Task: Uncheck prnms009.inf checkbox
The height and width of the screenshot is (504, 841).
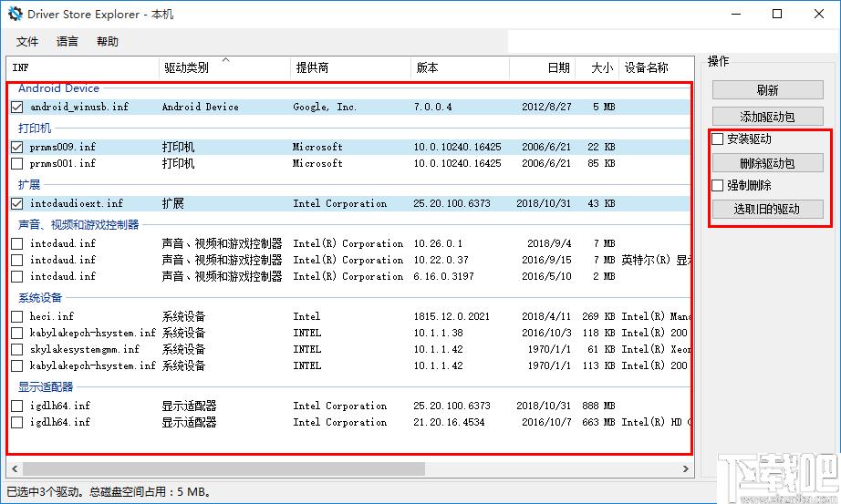Action: click(x=17, y=147)
